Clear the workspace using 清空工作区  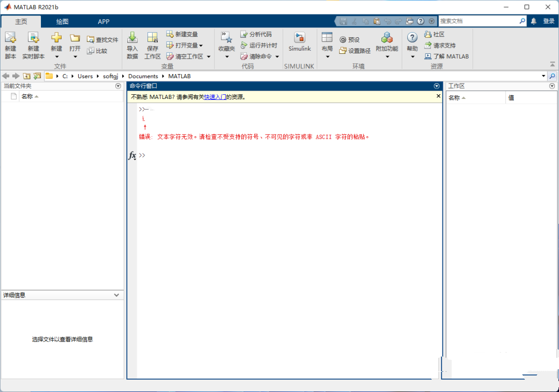coord(185,56)
